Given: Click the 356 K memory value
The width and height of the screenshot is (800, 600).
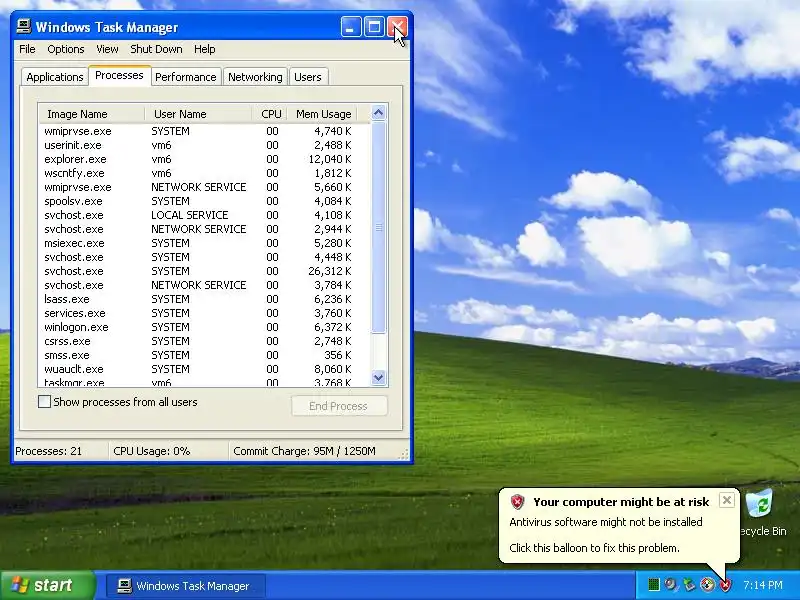Looking at the screenshot, I should 337,355.
